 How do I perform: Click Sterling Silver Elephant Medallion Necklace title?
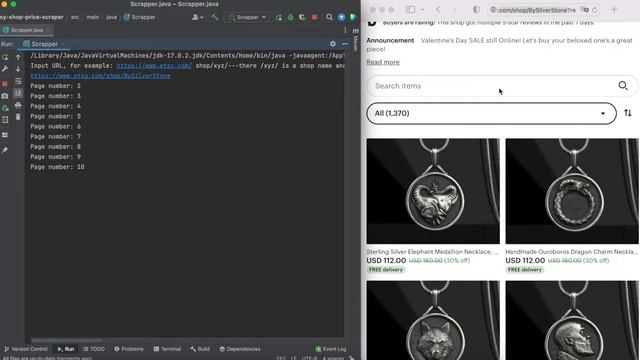click(432, 252)
